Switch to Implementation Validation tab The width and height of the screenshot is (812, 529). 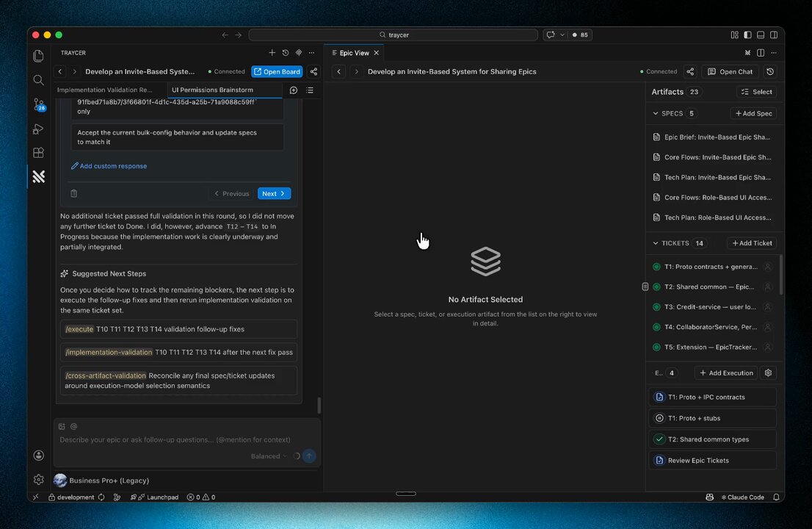[x=104, y=90]
